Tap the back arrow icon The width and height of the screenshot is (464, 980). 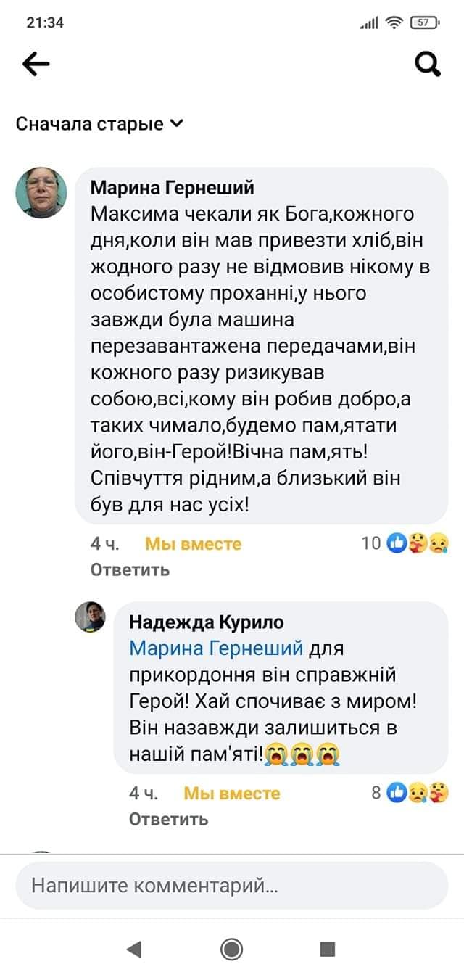coord(36,65)
